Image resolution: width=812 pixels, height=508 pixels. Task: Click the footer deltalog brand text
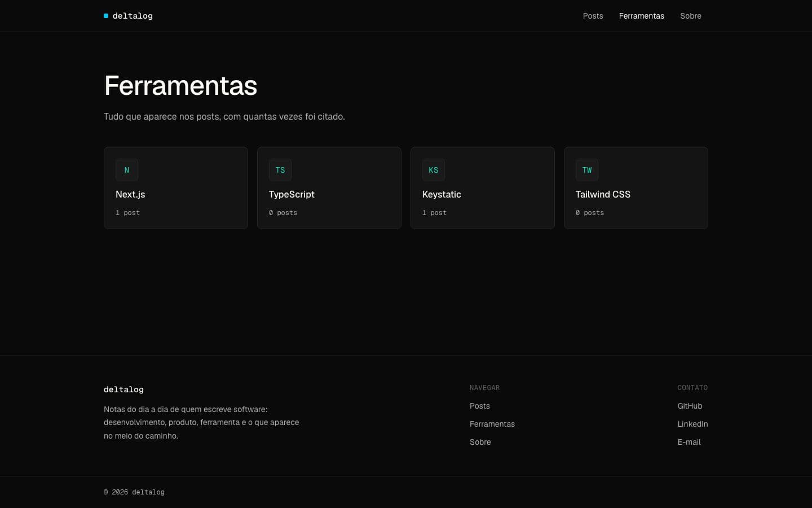coord(123,389)
